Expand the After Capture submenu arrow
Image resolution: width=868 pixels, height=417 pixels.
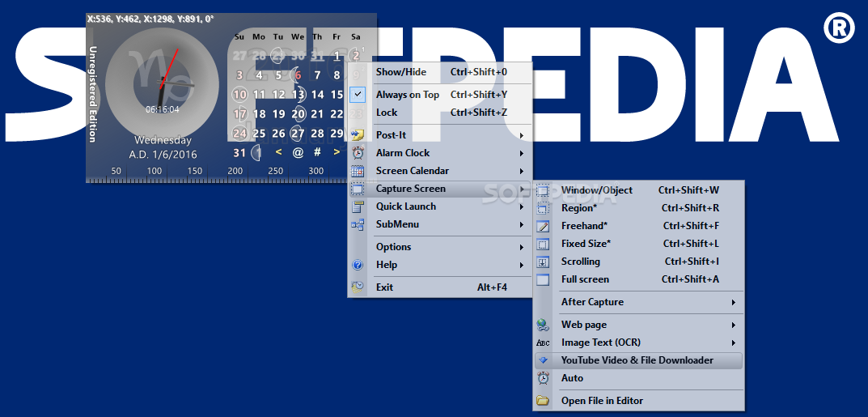point(734,302)
